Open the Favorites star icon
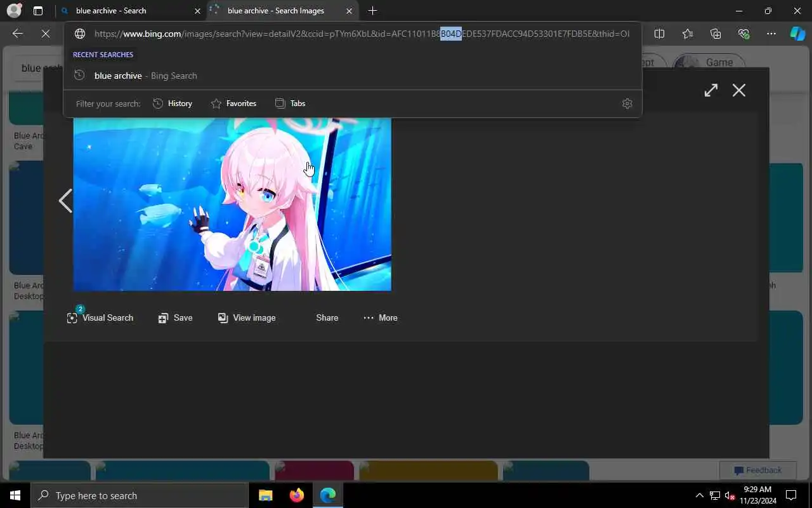This screenshot has height=508, width=812. pos(688,34)
